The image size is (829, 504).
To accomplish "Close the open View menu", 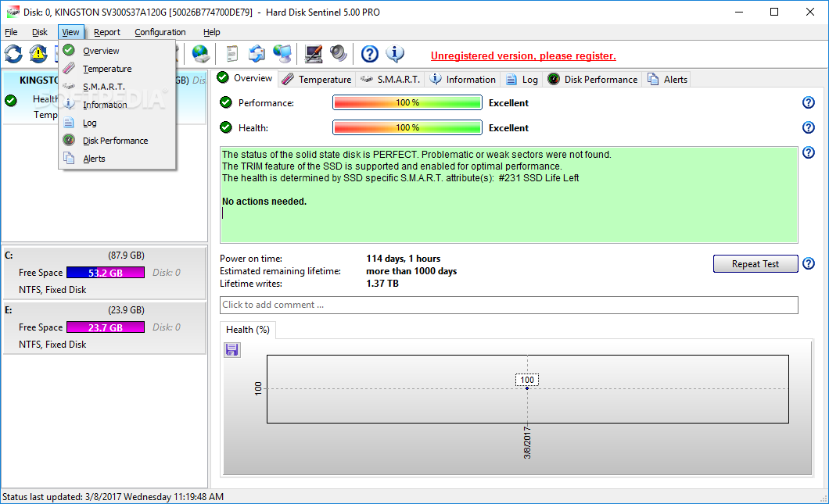I will pos(70,32).
